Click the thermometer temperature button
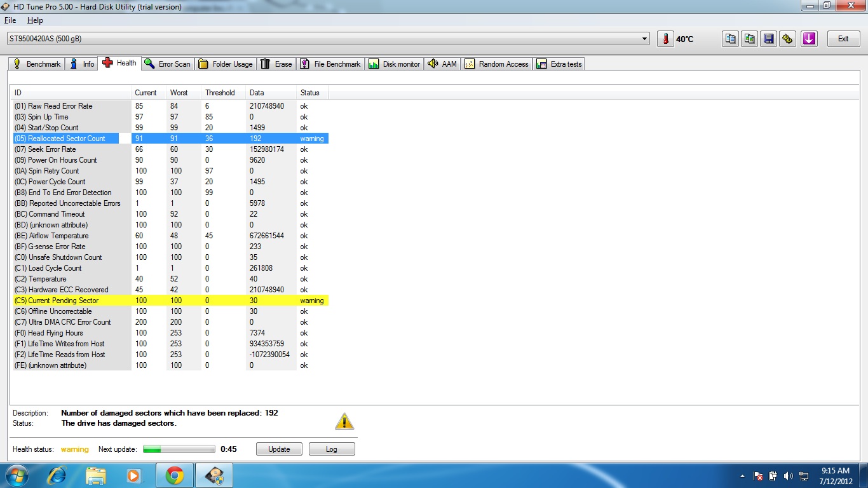Screen dimensions: 868x488 pos(665,39)
